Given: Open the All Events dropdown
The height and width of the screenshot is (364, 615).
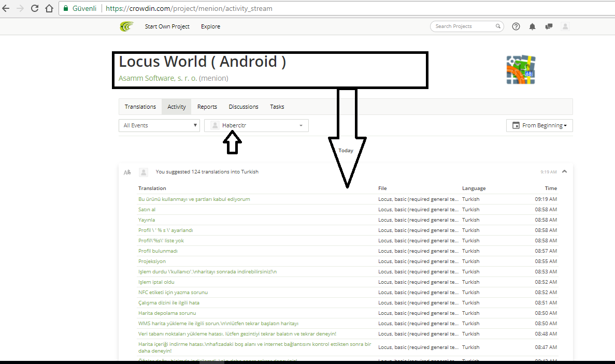Looking at the screenshot, I should pyautogui.click(x=159, y=125).
